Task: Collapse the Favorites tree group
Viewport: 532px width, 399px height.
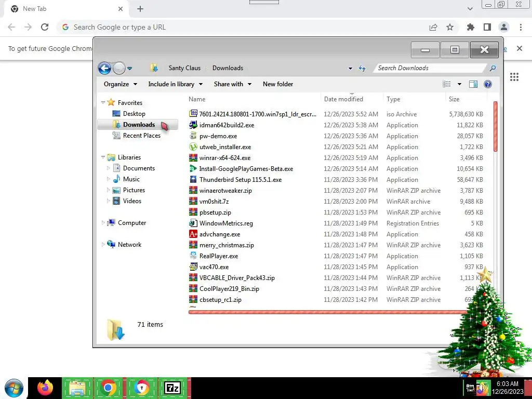Action: pyautogui.click(x=103, y=102)
